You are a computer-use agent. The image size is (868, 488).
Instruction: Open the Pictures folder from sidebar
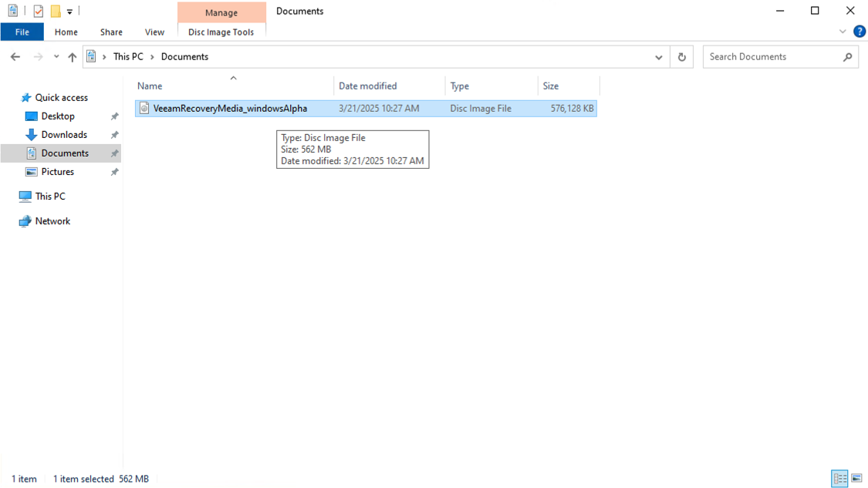[58, 171]
